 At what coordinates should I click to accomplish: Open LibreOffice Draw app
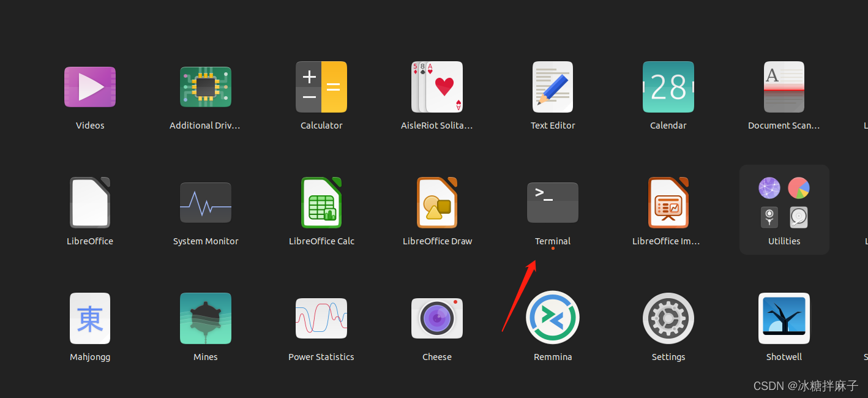(437, 203)
